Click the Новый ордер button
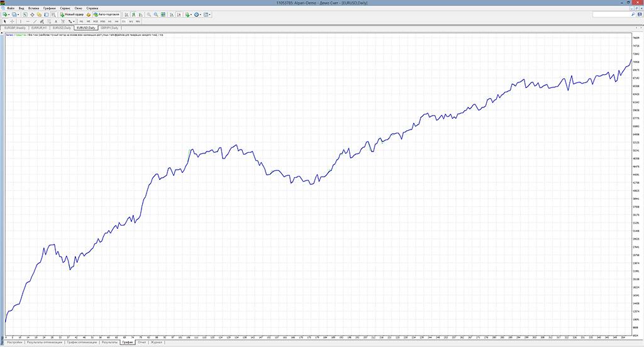Viewport: 644px width, 347px height. coord(72,14)
